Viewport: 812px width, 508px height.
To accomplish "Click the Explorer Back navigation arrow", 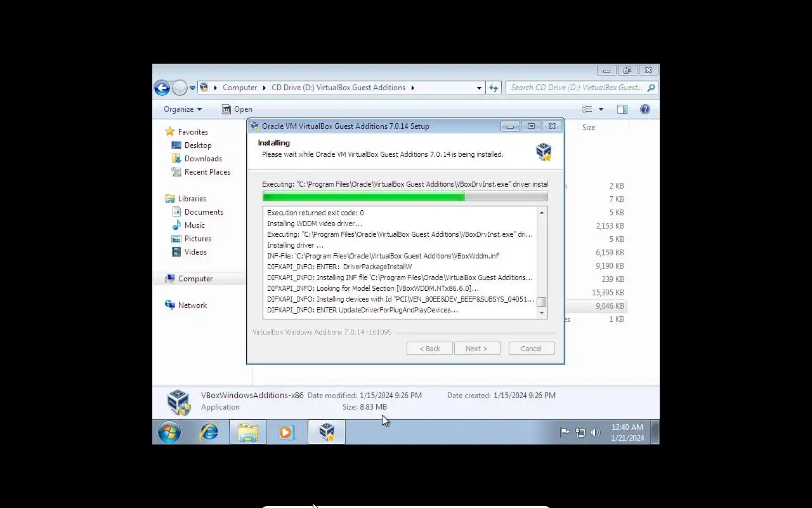I will click(x=162, y=88).
